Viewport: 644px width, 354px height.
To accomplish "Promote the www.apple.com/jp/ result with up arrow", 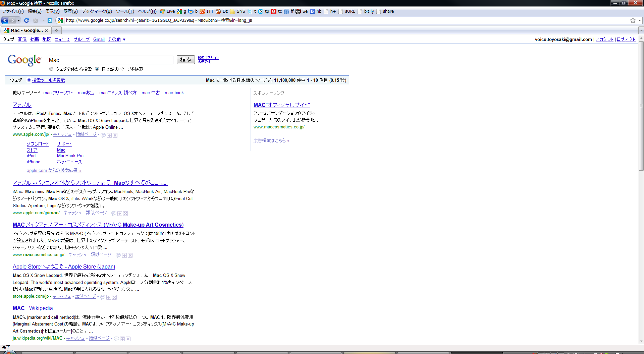I will pos(109,135).
